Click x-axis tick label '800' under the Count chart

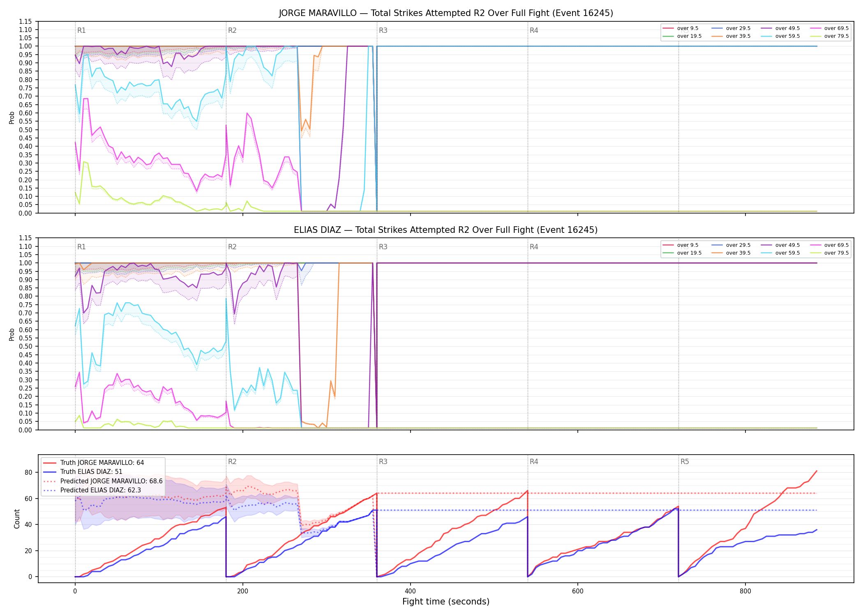745,591
